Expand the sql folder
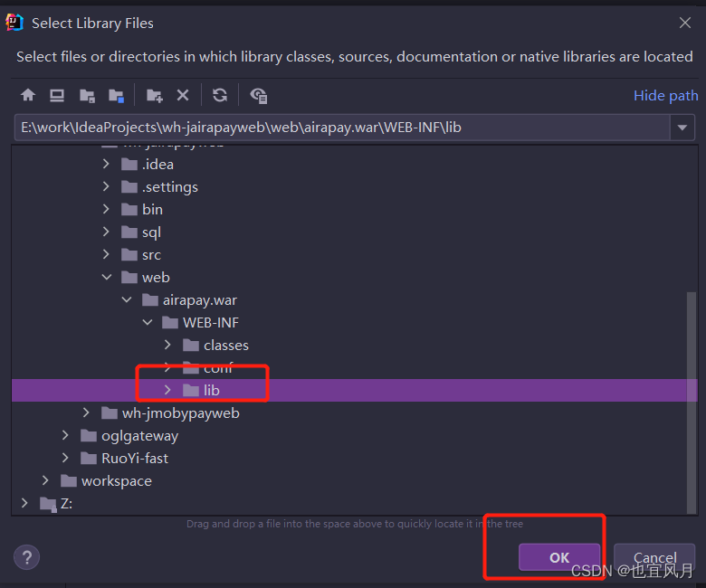This screenshot has width=706, height=588. [x=106, y=232]
